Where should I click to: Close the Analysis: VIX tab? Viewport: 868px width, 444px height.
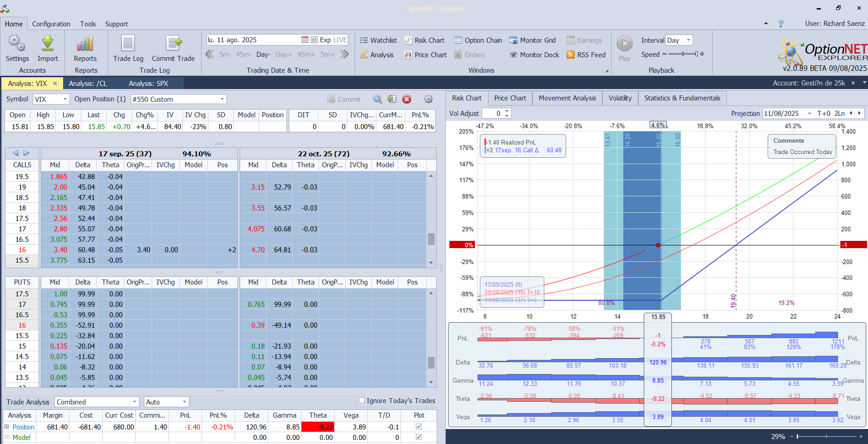[55, 84]
